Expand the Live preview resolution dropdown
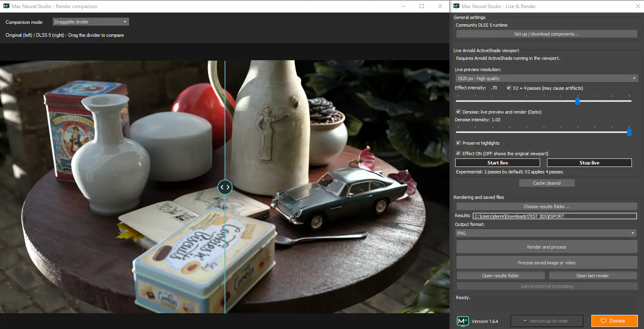The height and width of the screenshot is (329, 644). pyautogui.click(x=547, y=78)
